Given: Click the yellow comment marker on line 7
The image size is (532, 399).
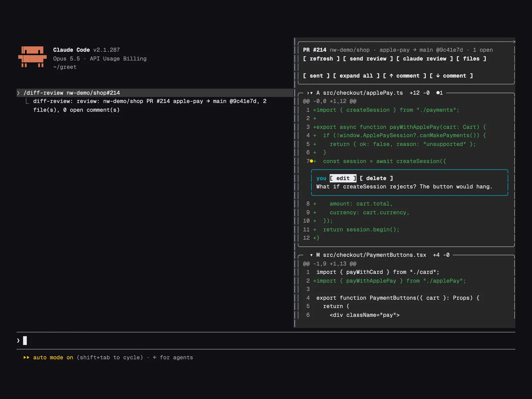Looking at the screenshot, I should (311, 161).
